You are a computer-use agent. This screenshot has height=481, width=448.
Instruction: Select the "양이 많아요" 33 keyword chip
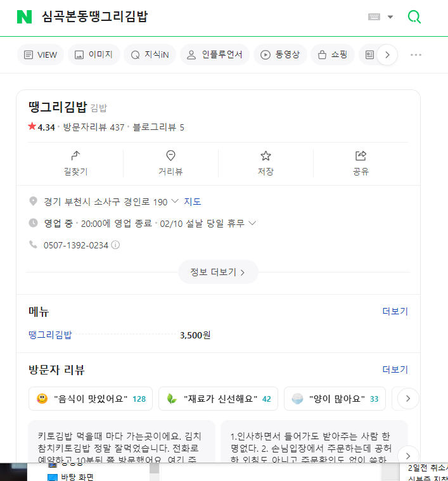click(x=335, y=399)
